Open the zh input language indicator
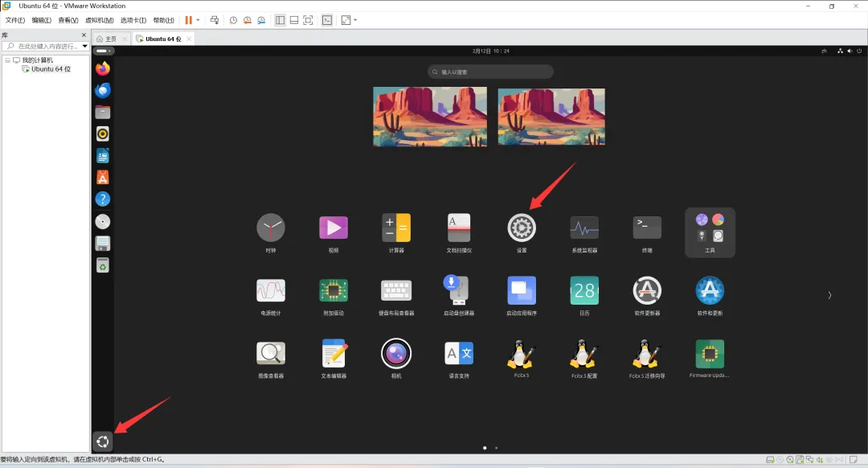 click(x=824, y=51)
